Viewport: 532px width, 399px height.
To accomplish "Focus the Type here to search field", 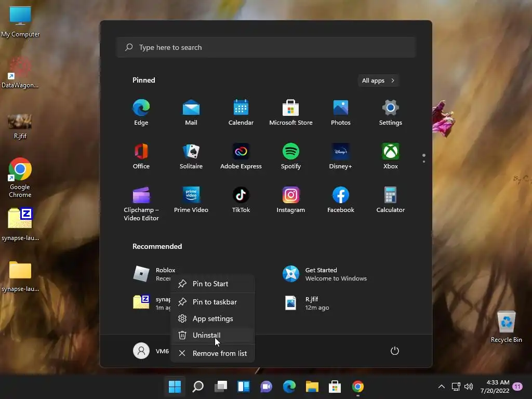I will click(266, 47).
